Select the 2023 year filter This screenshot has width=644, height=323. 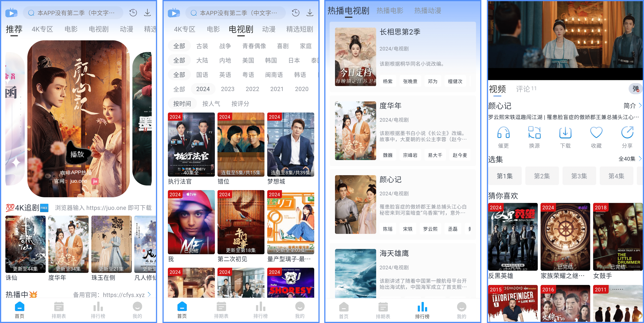click(x=228, y=89)
